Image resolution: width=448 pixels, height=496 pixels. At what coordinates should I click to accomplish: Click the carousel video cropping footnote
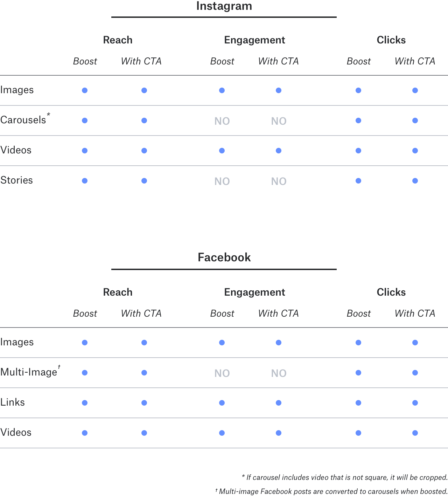[345, 477]
